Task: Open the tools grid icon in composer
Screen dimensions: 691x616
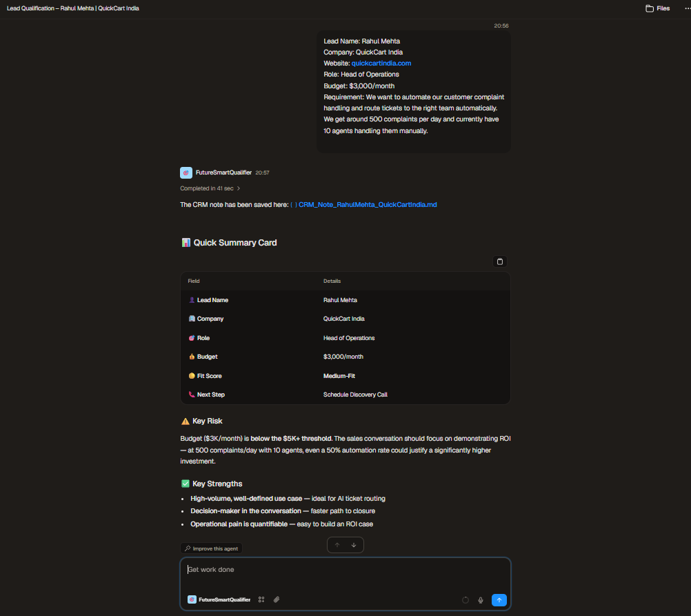Action: (x=261, y=599)
